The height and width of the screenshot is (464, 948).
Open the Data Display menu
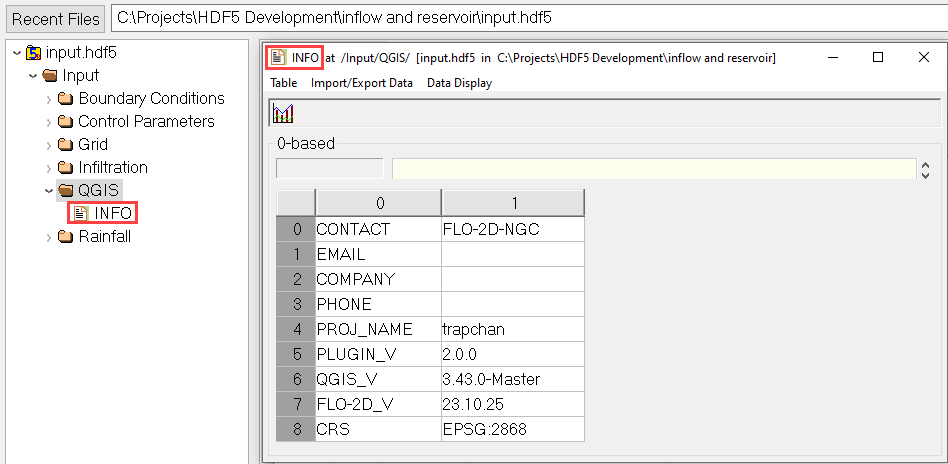(x=459, y=83)
